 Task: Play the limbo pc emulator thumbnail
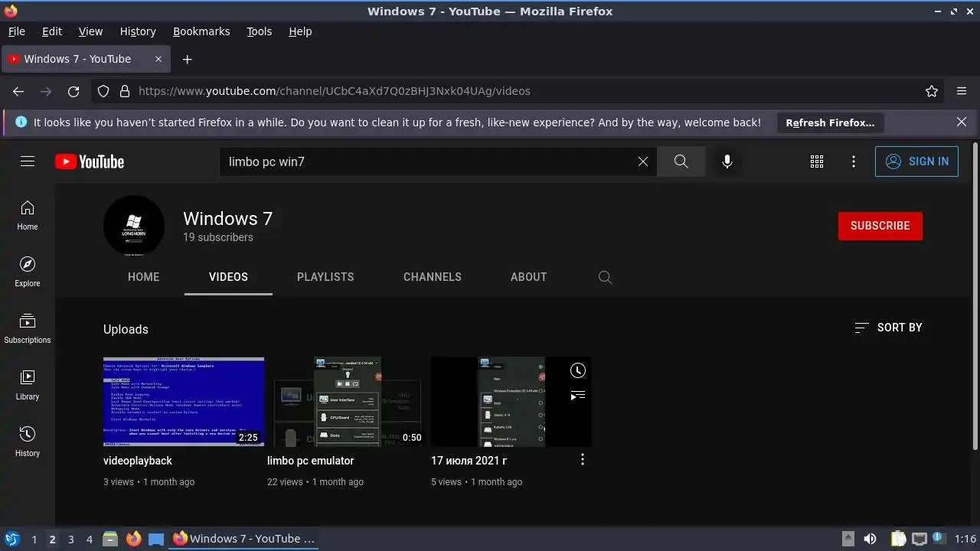[x=348, y=402]
